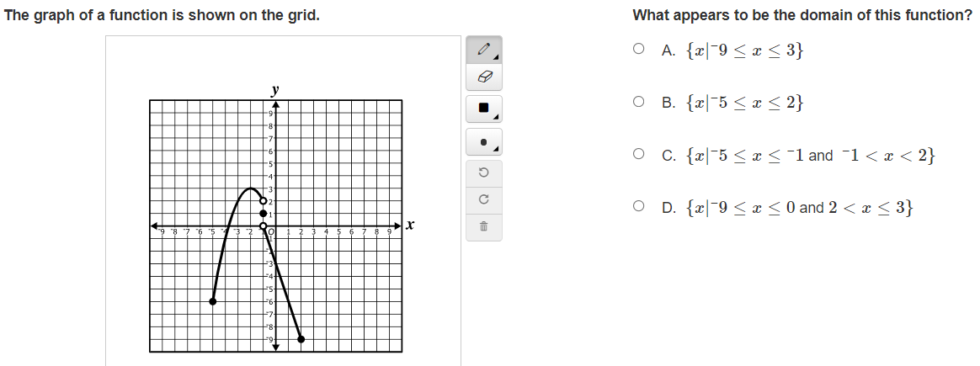980x366 pixels.
Task: Select radio button for answer B
Action: (641, 103)
